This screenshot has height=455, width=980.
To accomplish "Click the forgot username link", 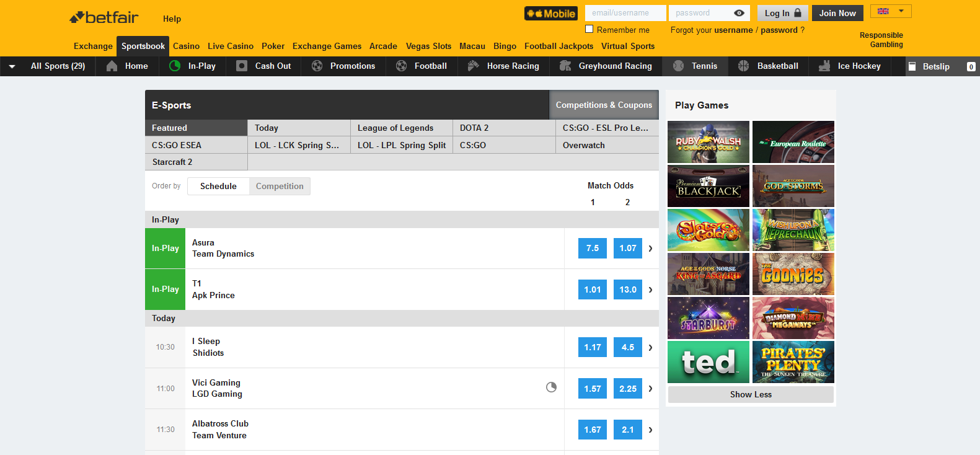I will click(x=733, y=30).
